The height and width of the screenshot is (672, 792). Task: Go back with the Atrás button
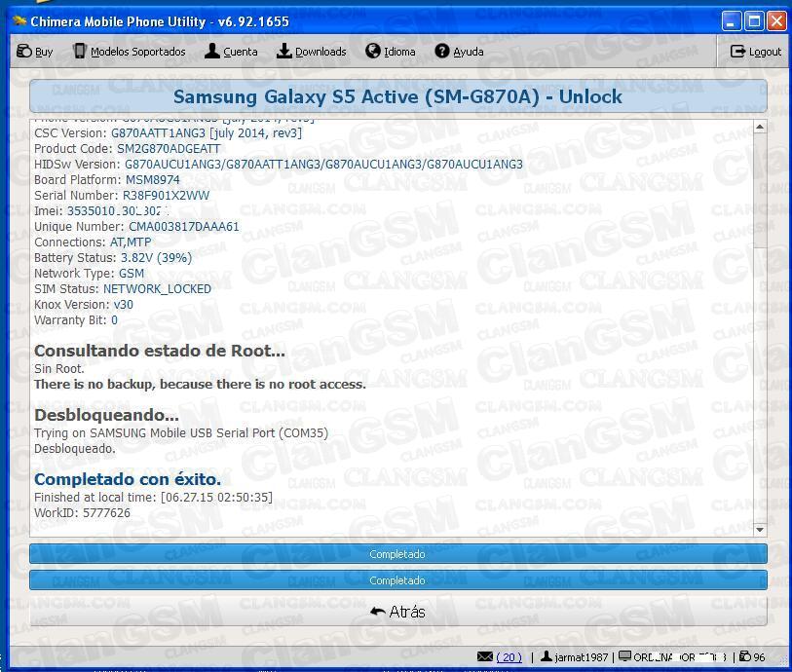[x=398, y=612]
